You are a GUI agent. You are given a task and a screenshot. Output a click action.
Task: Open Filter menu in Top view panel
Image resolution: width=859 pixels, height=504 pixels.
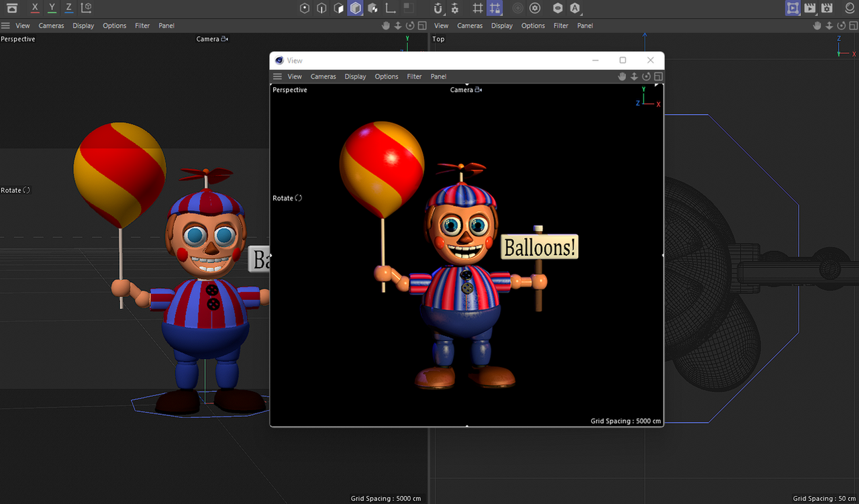coord(561,26)
